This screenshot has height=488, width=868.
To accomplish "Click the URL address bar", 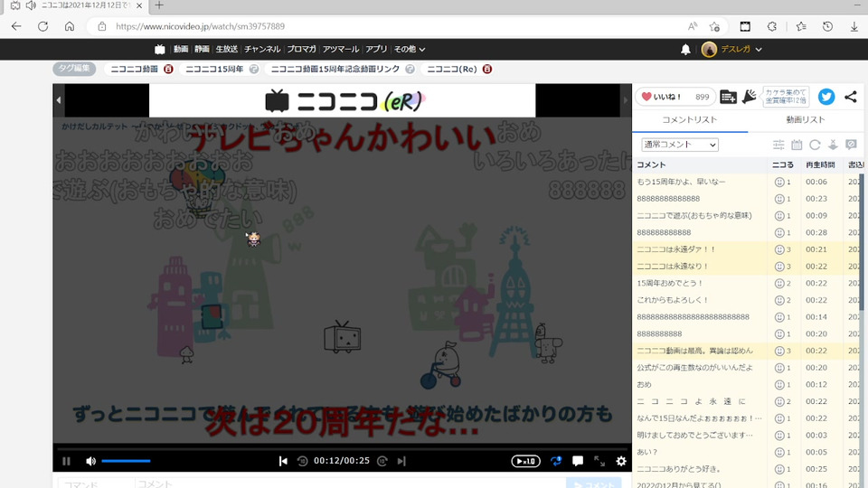I will [x=388, y=26].
